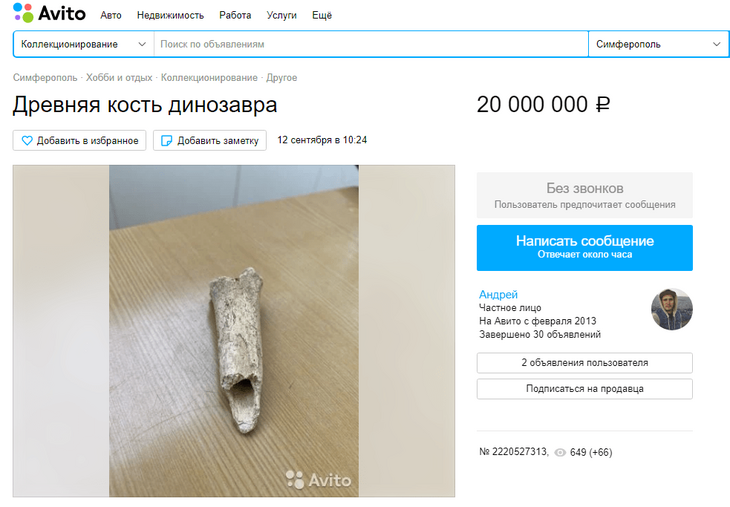Open the dinosaur bone listing photo
This screenshot has width=730, height=507.
pyautogui.click(x=233, y=330)
